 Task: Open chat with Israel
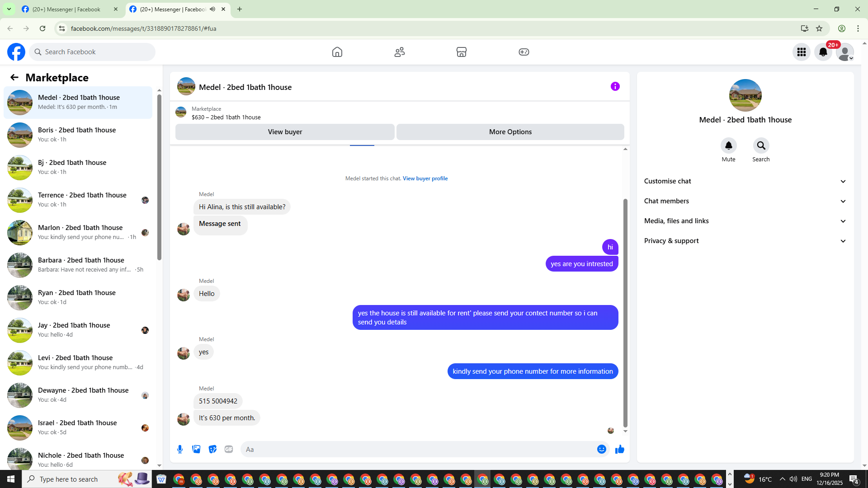pos(78,428)
